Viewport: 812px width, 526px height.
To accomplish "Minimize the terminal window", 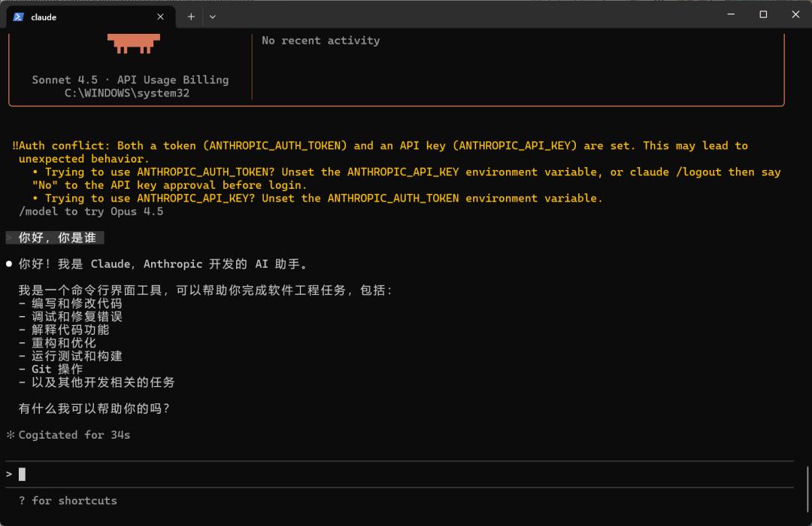I will tap(732, 14).
